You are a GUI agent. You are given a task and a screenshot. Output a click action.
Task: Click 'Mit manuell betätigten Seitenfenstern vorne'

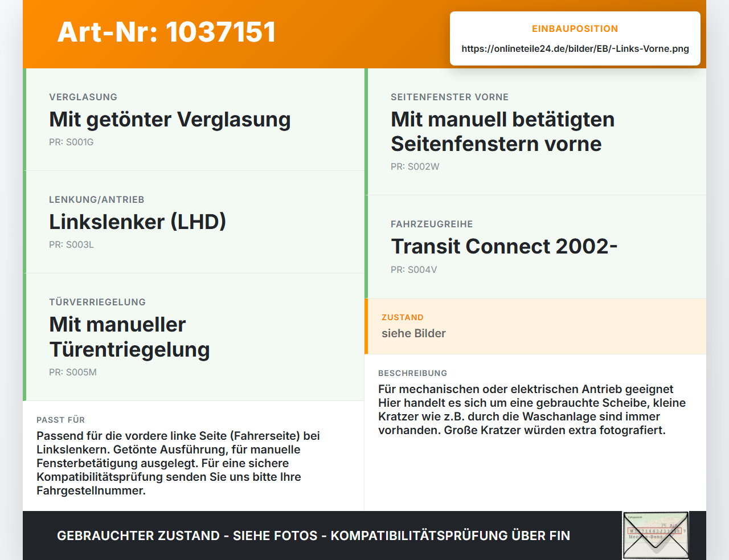coord(502,132)
